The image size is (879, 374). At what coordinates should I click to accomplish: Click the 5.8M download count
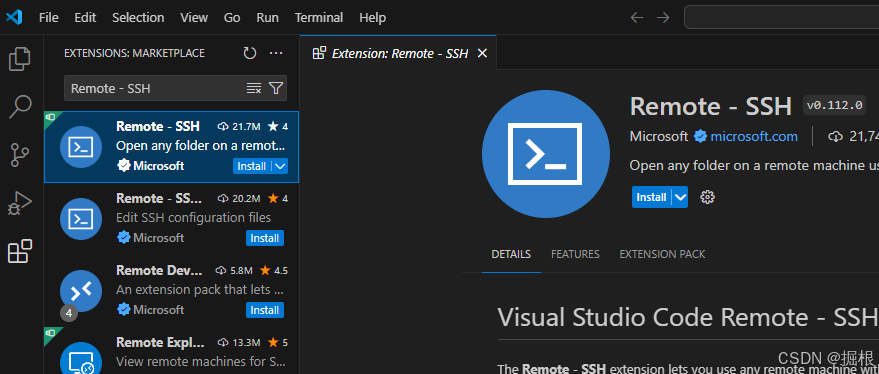[234, 270]
